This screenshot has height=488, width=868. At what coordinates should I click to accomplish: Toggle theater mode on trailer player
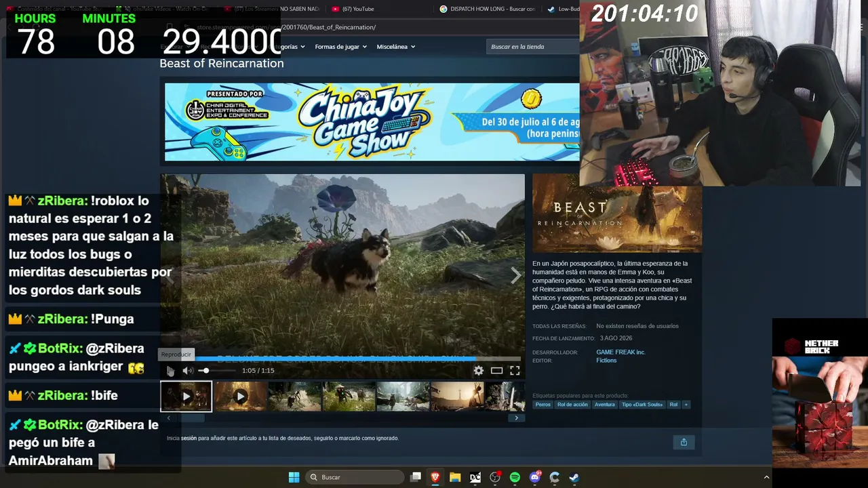(497, 371)
